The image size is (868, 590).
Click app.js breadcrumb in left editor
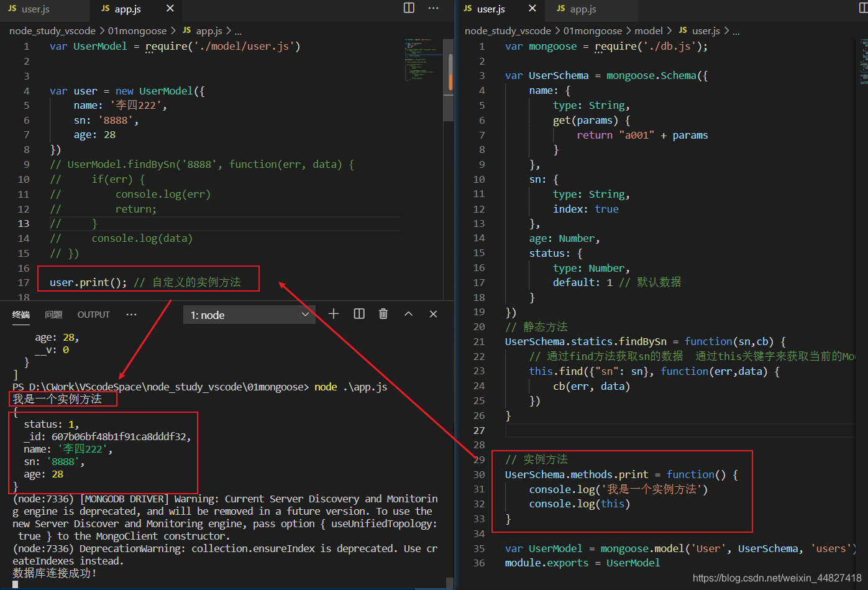pos(209,30)
